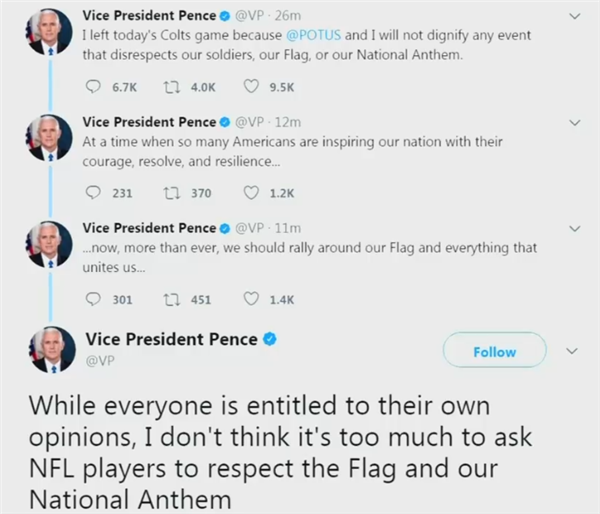This screenshot has height=514, width=600.
Task: Open the first tweet's profile avatar
Action: [50, 30]
